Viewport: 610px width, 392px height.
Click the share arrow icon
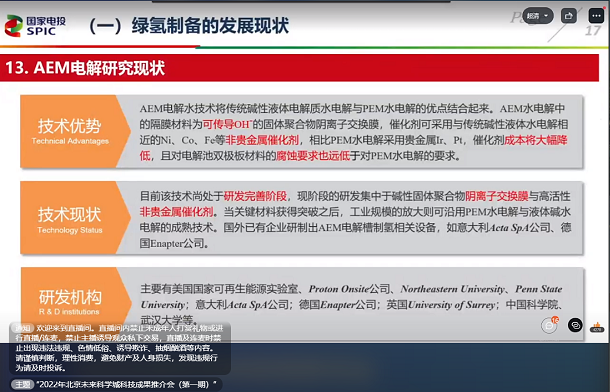(x=569, y=16)
